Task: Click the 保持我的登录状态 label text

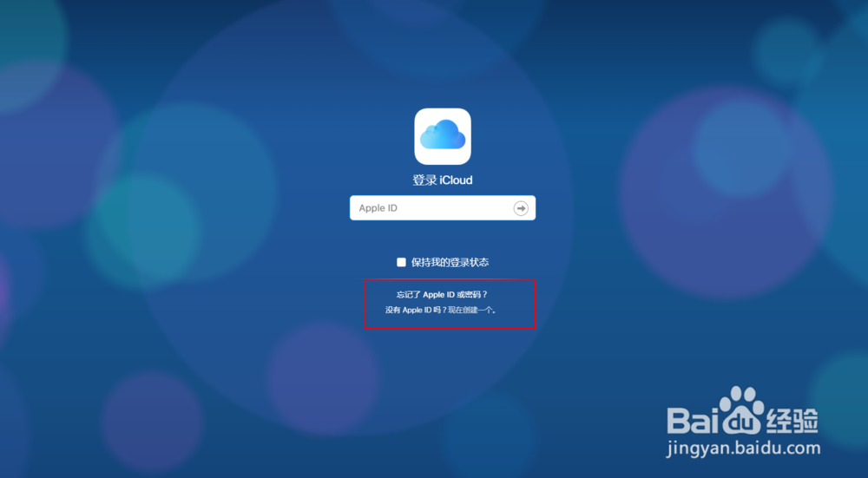Action: pos(450,262)
